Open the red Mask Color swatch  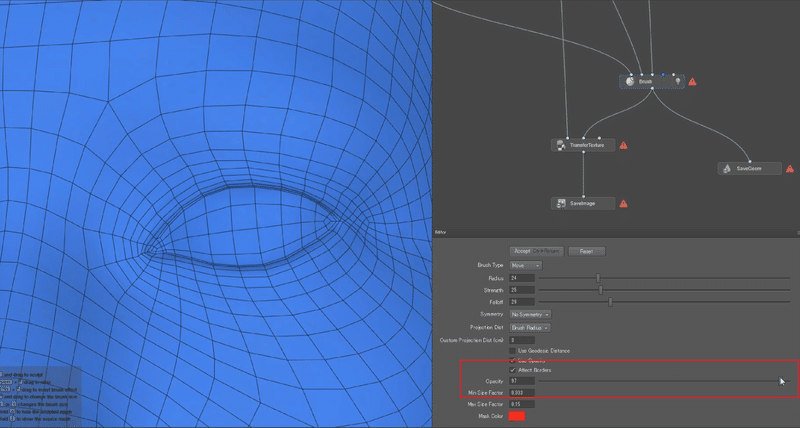pyautogui.click(x=517, y=416)
